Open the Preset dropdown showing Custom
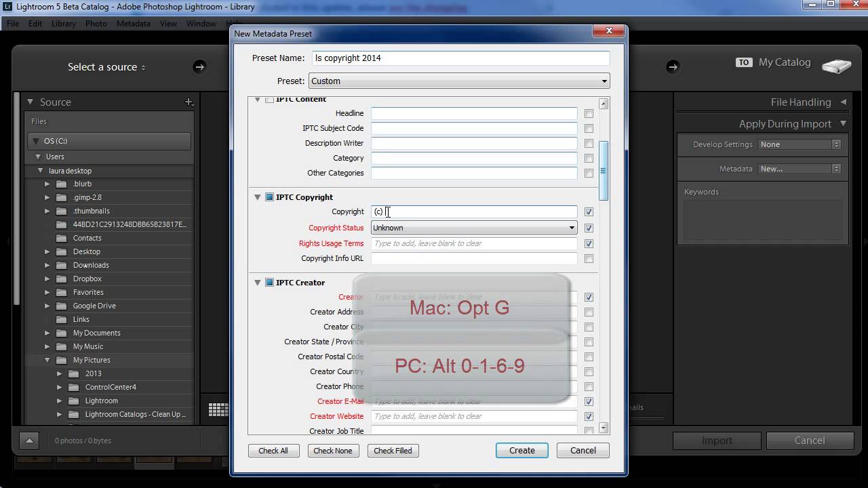This screenshot has width=868, height=488. click(x=459, y=81)
